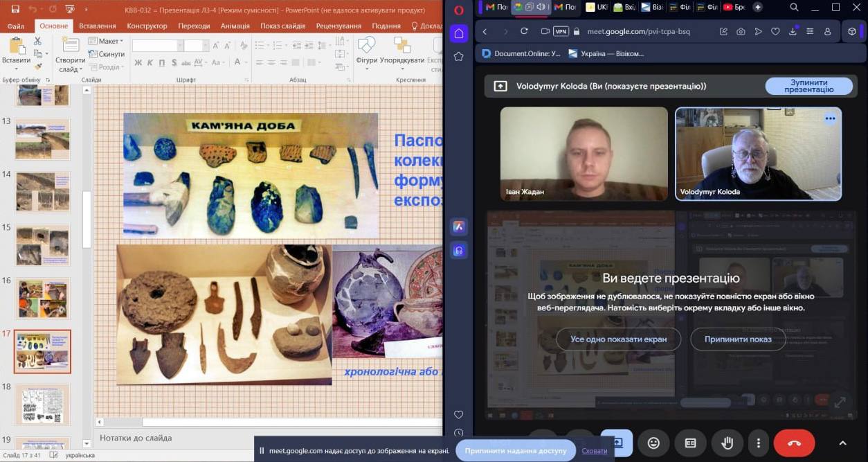Open Meet's three-dot more options menu

(759, 443)
